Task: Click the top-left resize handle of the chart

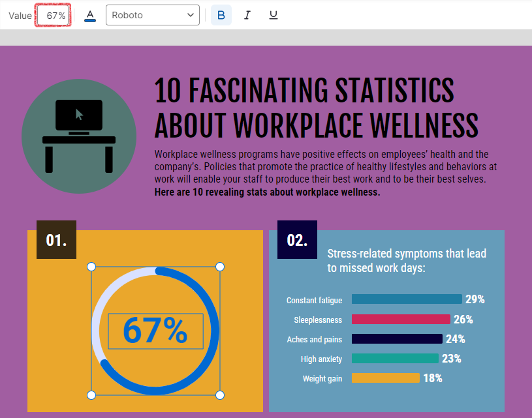Action: [x=91, y=267]
